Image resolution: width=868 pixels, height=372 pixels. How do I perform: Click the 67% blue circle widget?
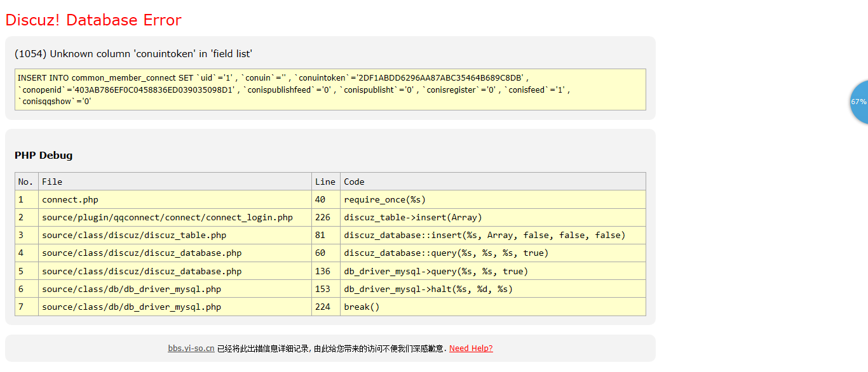860,102
